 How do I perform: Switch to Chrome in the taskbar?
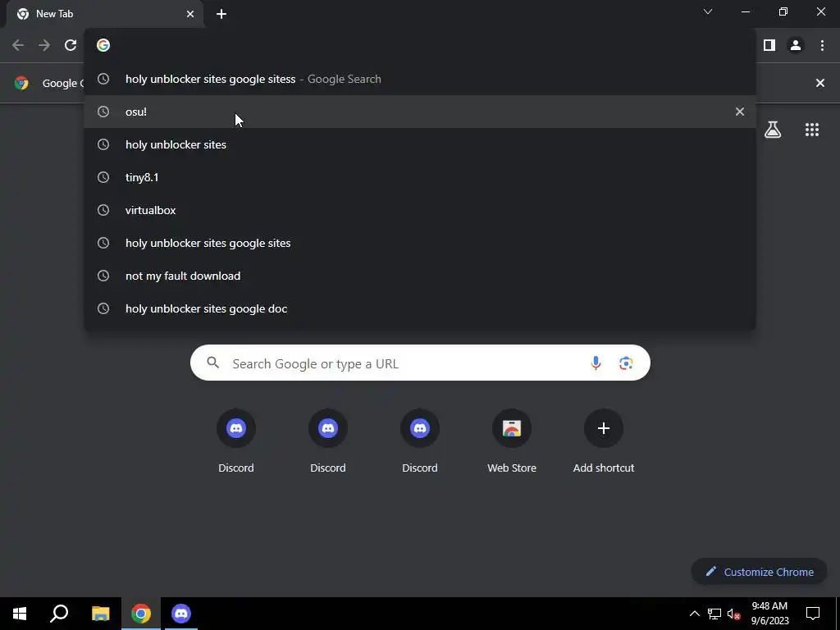coord(141,614)
